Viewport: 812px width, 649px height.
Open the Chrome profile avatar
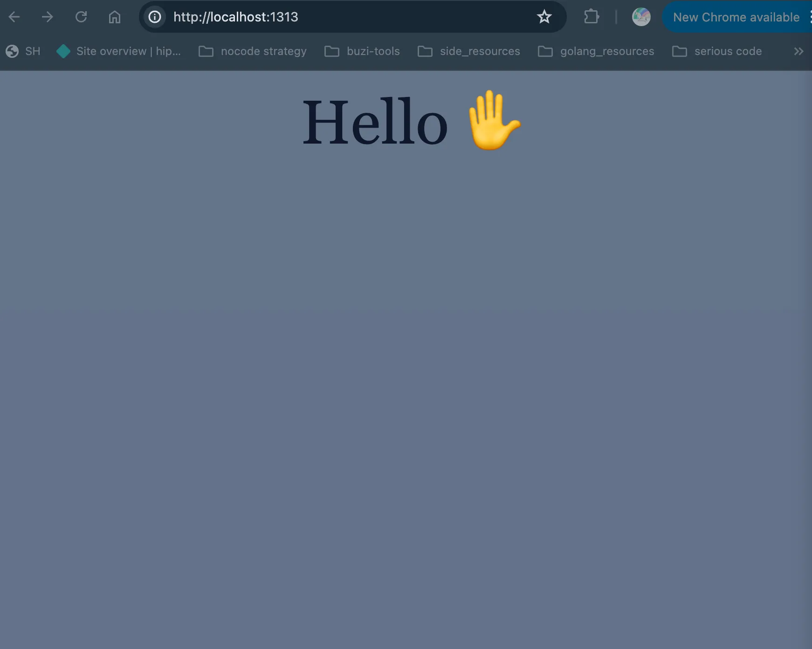point(641,17)
